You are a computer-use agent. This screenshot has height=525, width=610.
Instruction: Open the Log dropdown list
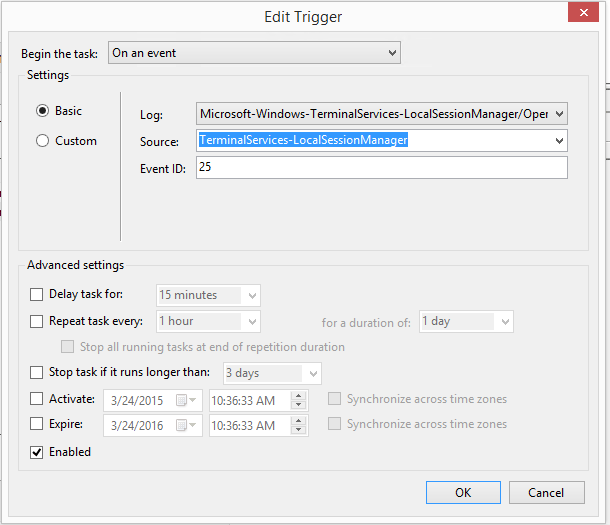(558, 114)
